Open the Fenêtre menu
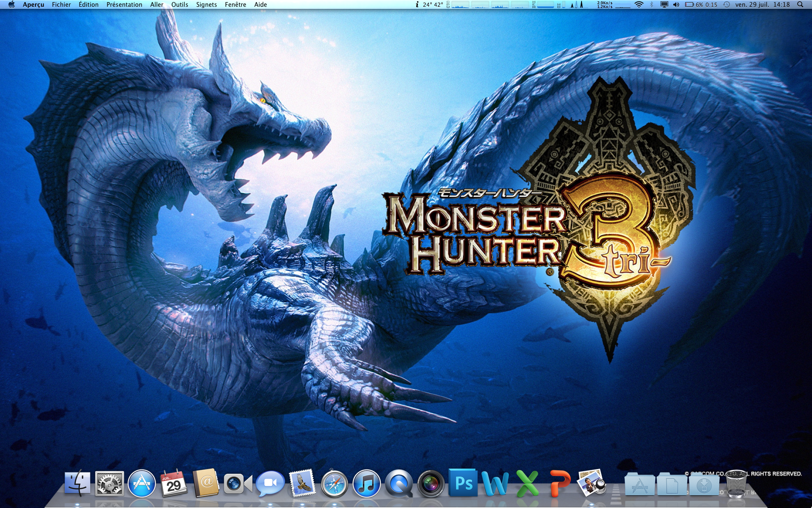The image size is (812, 508). point(236,5)
